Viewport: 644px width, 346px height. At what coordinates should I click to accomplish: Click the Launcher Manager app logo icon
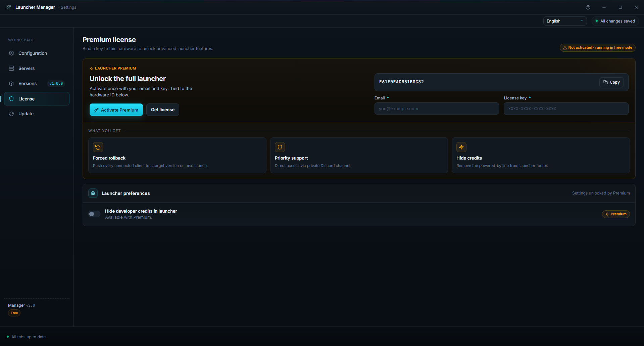coord(9,7)
